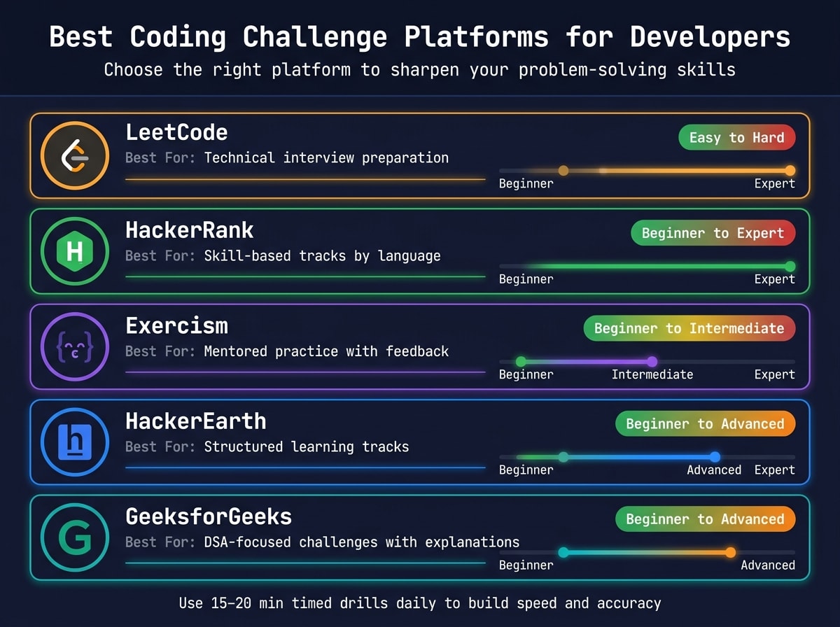Click 'DSA-focused challenges with explanations' text
Image resolution: width=840 pixels, height=627 pixels.
tap(362, 542)
